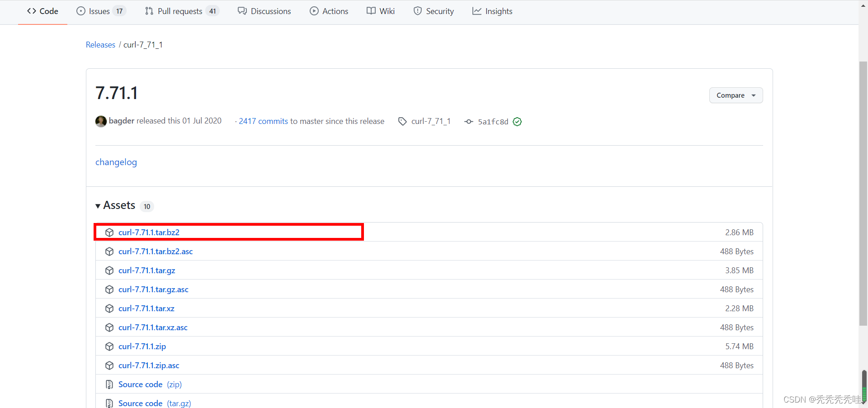Download curl-7.71.1.zip

coord(142,346)
